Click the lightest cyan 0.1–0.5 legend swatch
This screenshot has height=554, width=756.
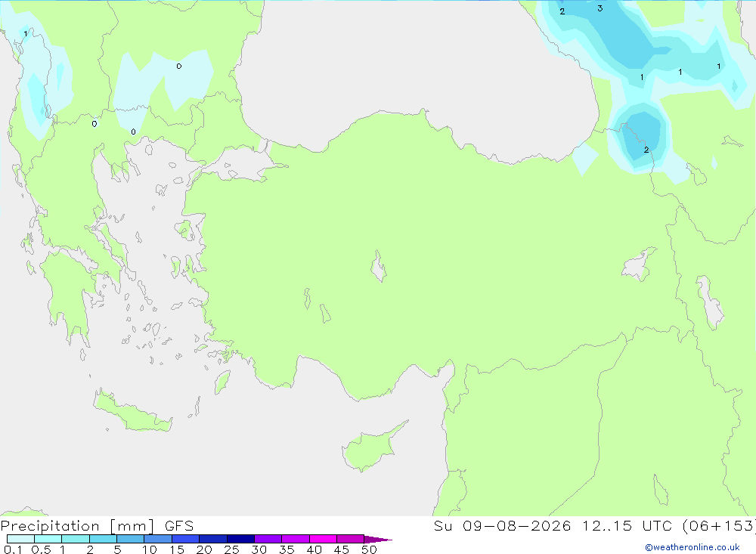20,539
